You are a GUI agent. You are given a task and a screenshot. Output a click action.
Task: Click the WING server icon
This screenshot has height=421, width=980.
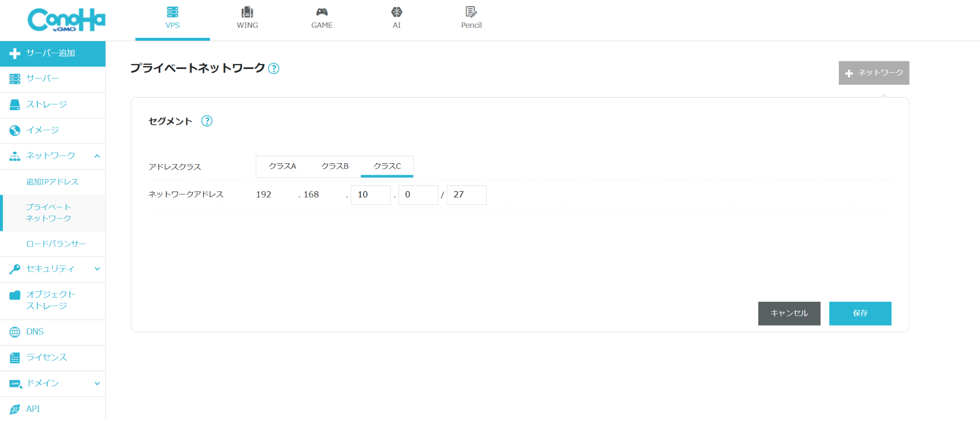coord(247,12)
